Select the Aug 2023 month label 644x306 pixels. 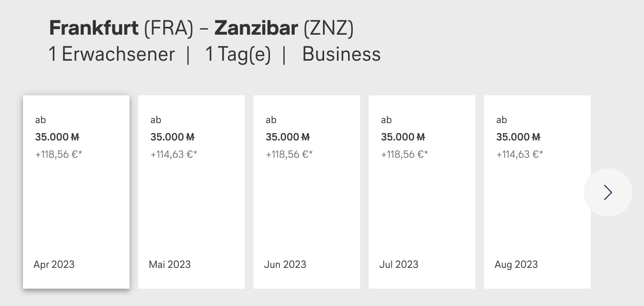point(516,264)
